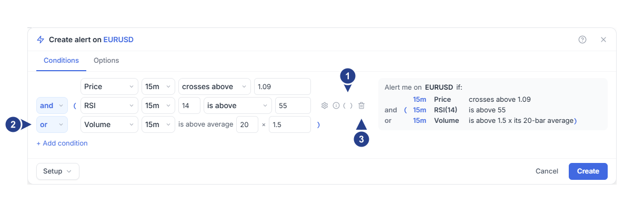Open settings gear for RSI condition
This screenshot has height=212, width=644.
pyautogui.click(x=325, y=105)
